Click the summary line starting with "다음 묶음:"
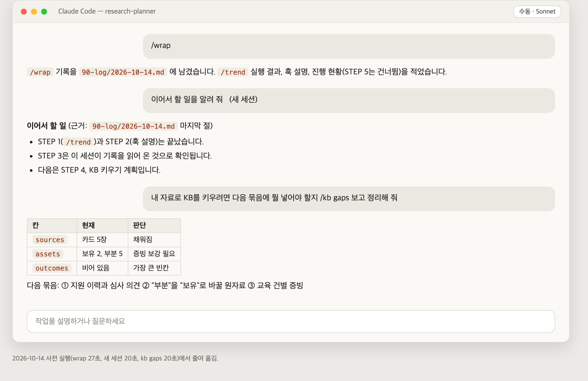The height and width of the screenshot is (381, 588). [165, 285]
